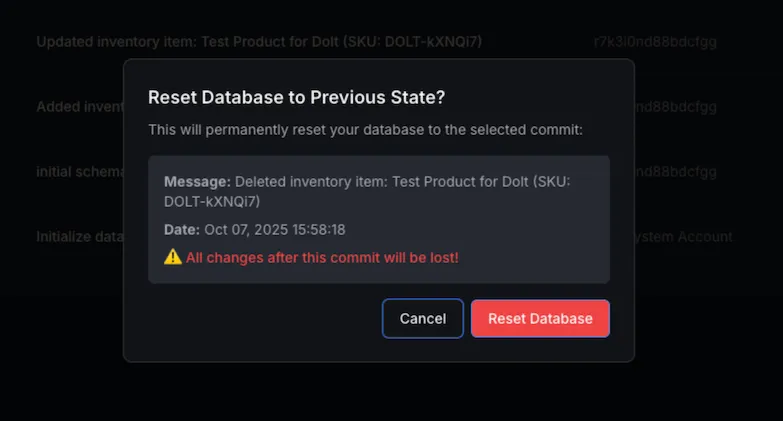This screenshot has width=783, height=421.
Task: Click the yellow warning triangle icon
Action: tap(173, 257)
